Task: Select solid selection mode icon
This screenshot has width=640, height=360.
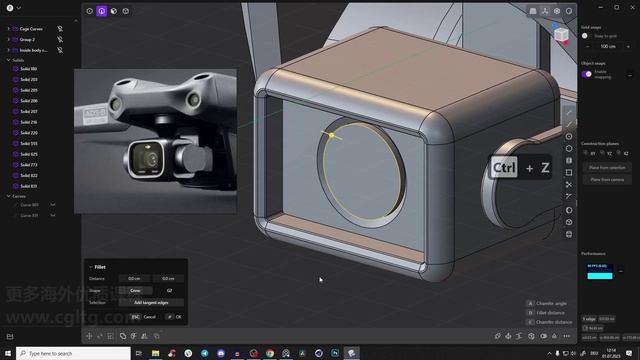Action: coord(126,11)
